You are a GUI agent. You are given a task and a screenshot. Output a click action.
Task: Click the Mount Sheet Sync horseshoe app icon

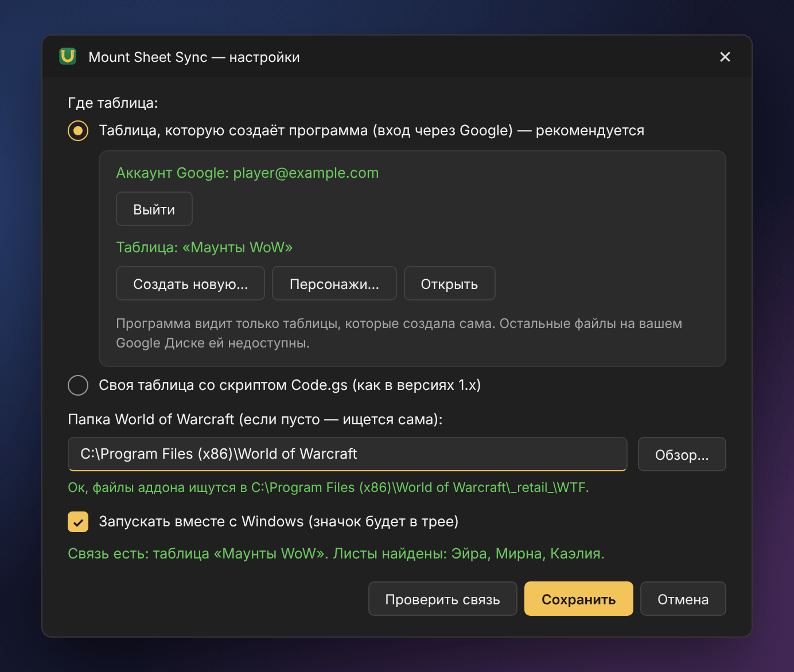68,56
